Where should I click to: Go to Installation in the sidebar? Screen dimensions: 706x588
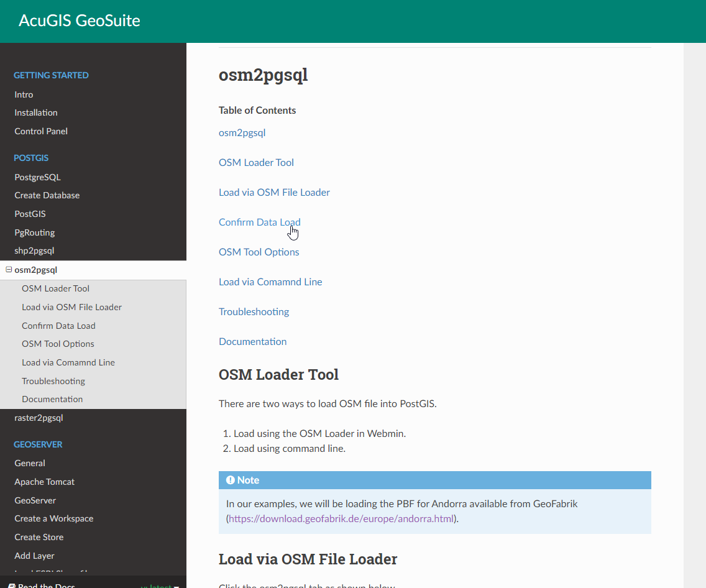tap(36, 113)
